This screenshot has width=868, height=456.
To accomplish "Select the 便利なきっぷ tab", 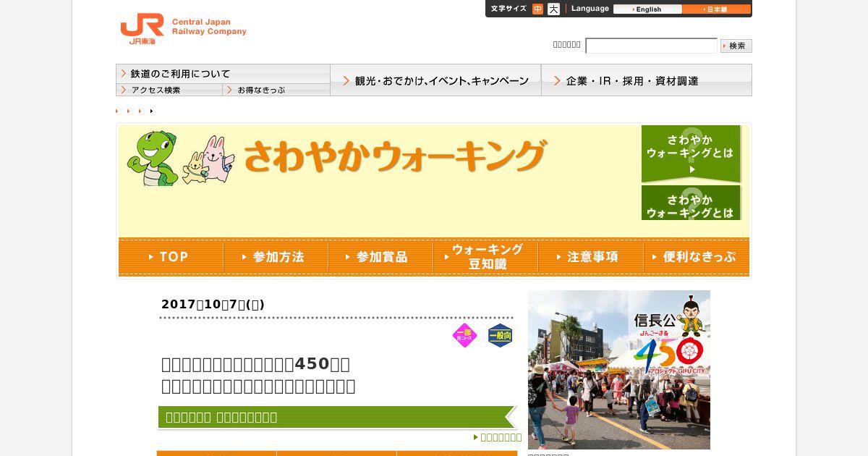I will point(697,256).
